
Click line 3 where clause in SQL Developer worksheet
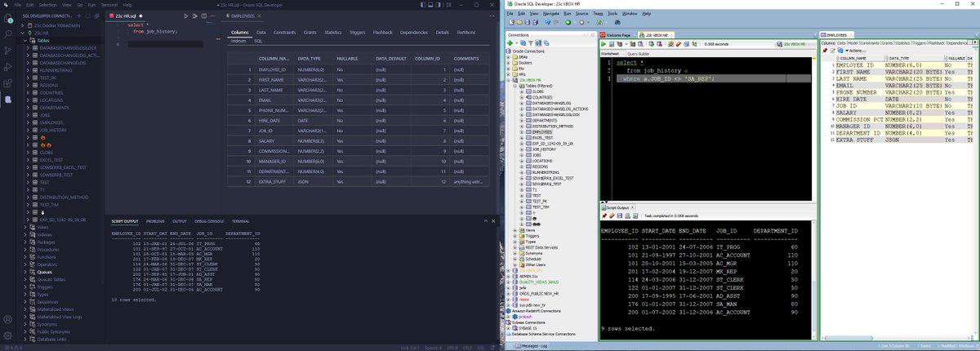(668, 78)
